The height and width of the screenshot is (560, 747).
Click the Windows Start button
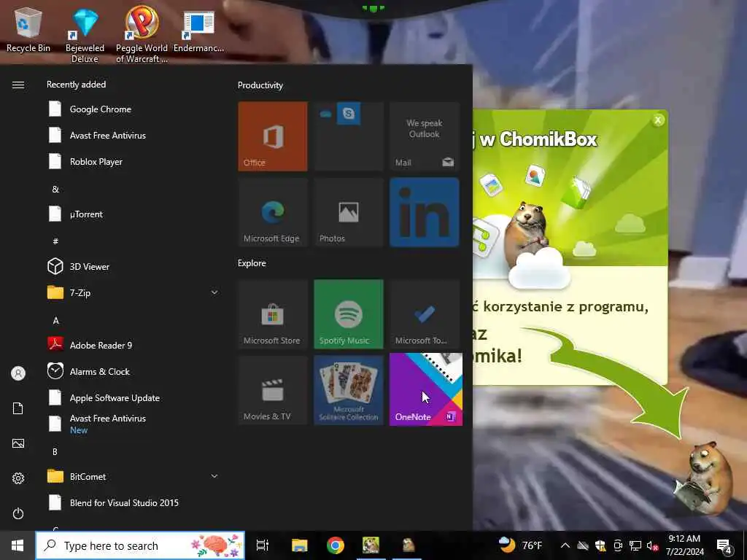click(18, 545)
